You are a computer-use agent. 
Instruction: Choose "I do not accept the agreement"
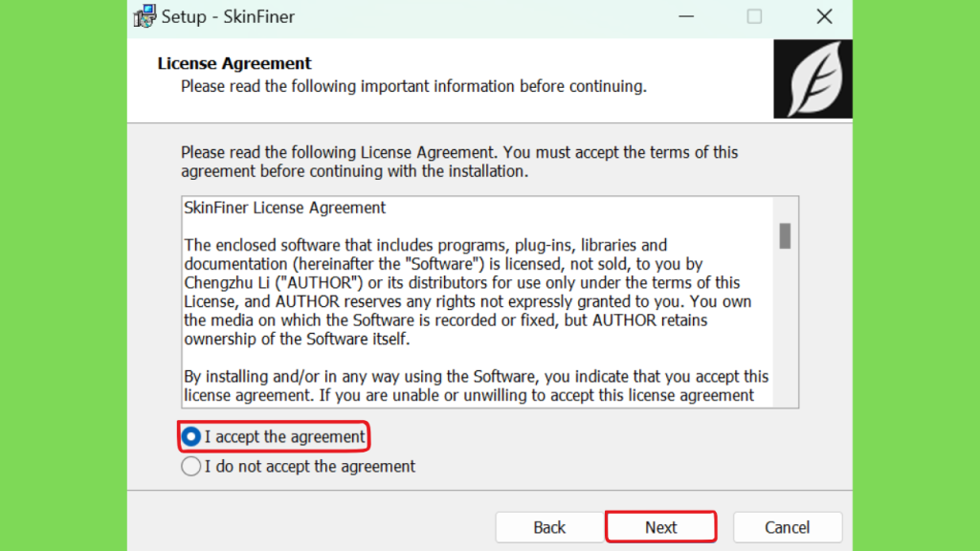point(191,467)
